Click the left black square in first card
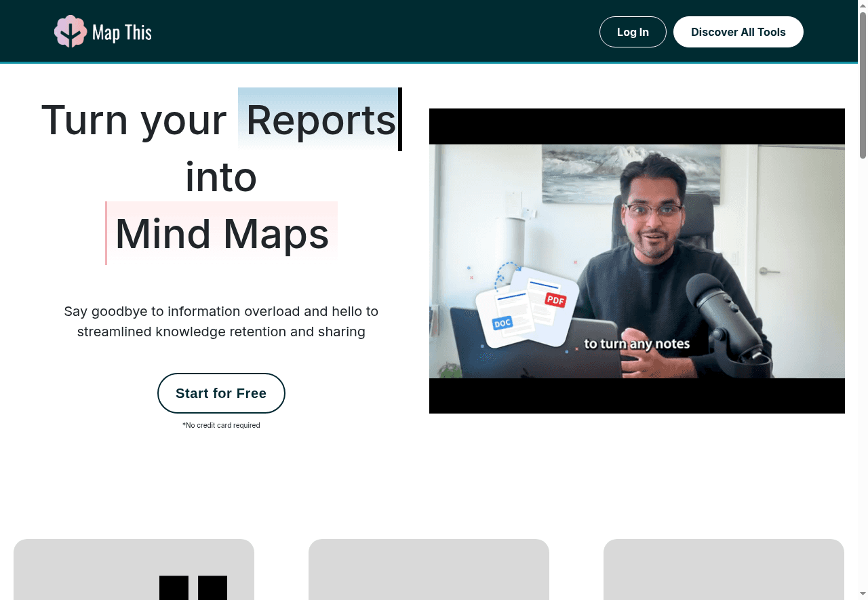Viewport: 868px width, 600px height. point(174,588)
